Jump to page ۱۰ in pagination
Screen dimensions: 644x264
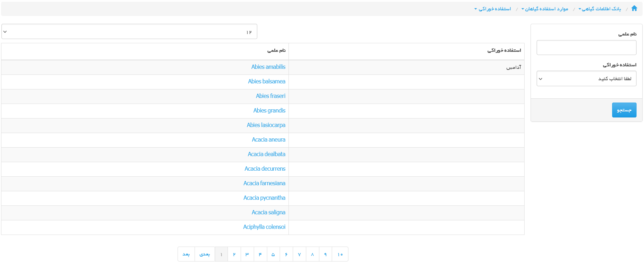coord(340,254)
